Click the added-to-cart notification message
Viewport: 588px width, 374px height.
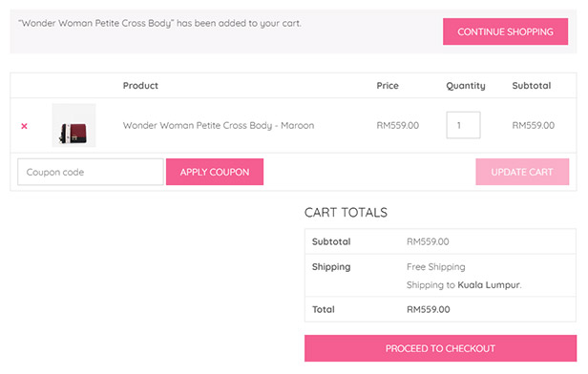(x=159, y=23)
